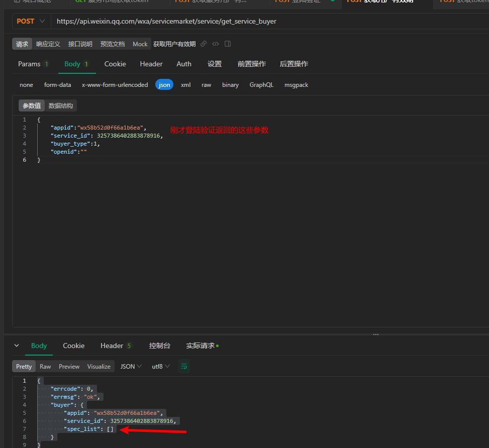
Task: Open the response Cookie tab
Action: tap(73, 346)
